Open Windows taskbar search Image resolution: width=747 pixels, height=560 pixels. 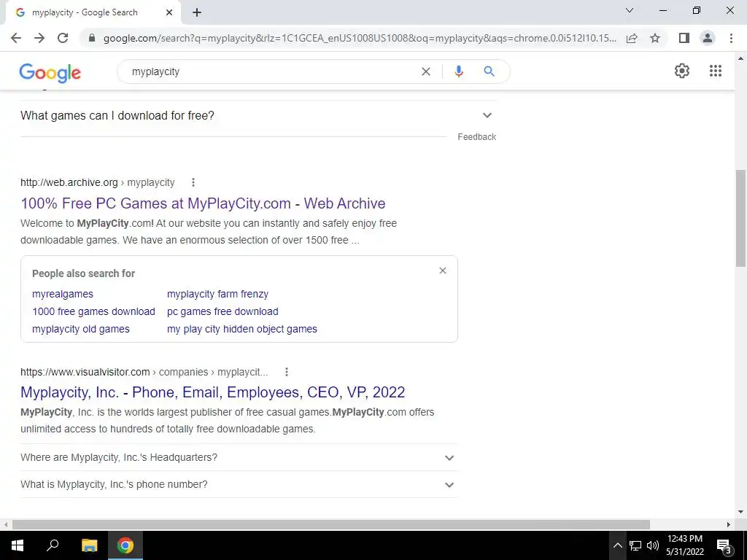coord(53,545)
